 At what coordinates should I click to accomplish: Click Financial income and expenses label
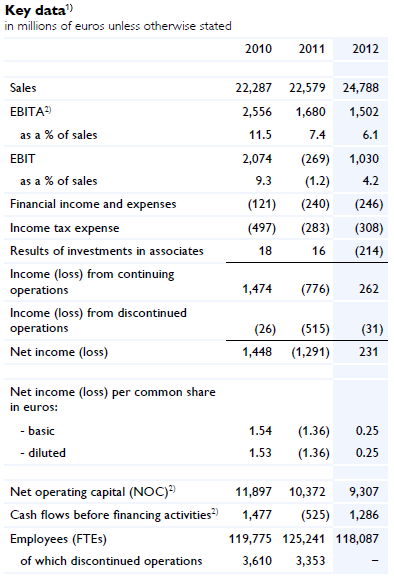pos(93,204)
